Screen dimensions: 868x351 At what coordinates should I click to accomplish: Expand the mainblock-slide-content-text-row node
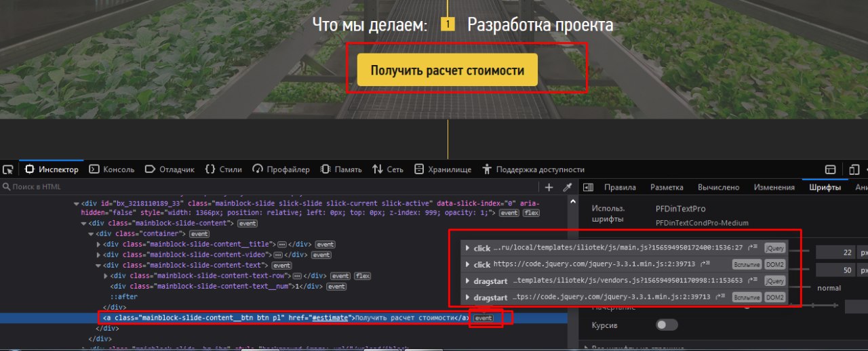coord(106,276)
